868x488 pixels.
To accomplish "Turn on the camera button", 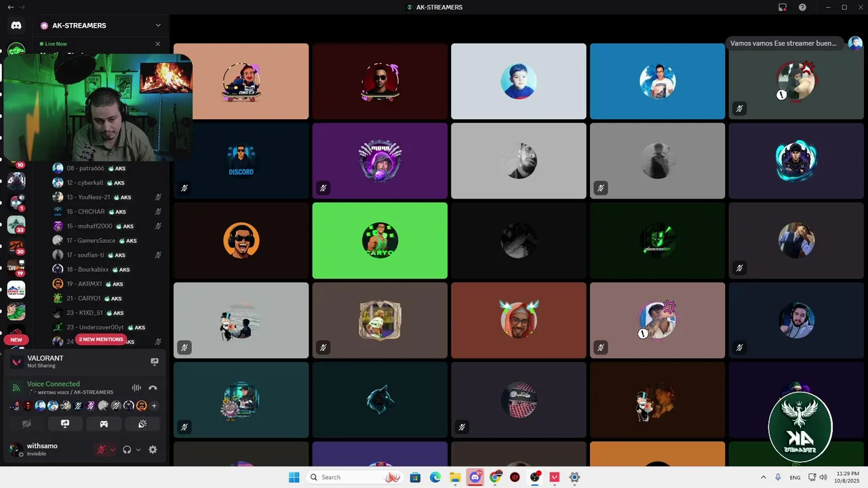I will pos(26,424).
